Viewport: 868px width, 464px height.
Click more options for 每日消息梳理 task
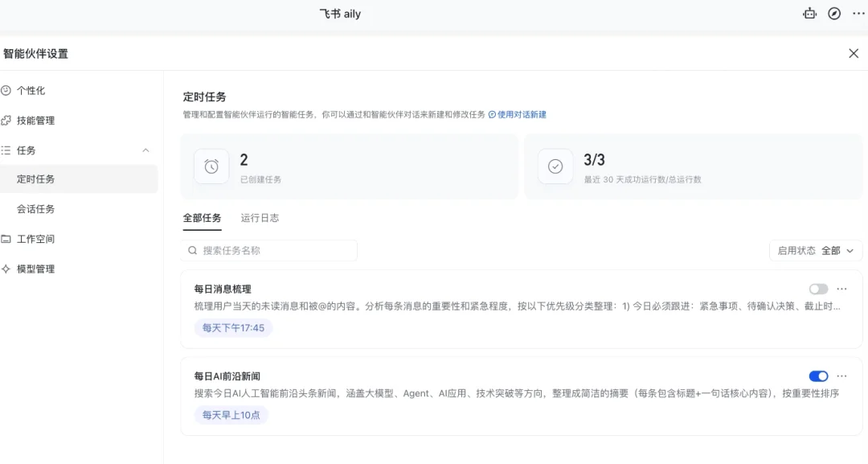(841, 289)
